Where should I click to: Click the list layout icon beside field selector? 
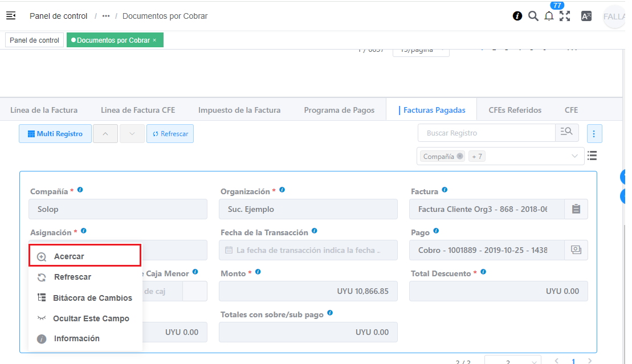[592, 156]
